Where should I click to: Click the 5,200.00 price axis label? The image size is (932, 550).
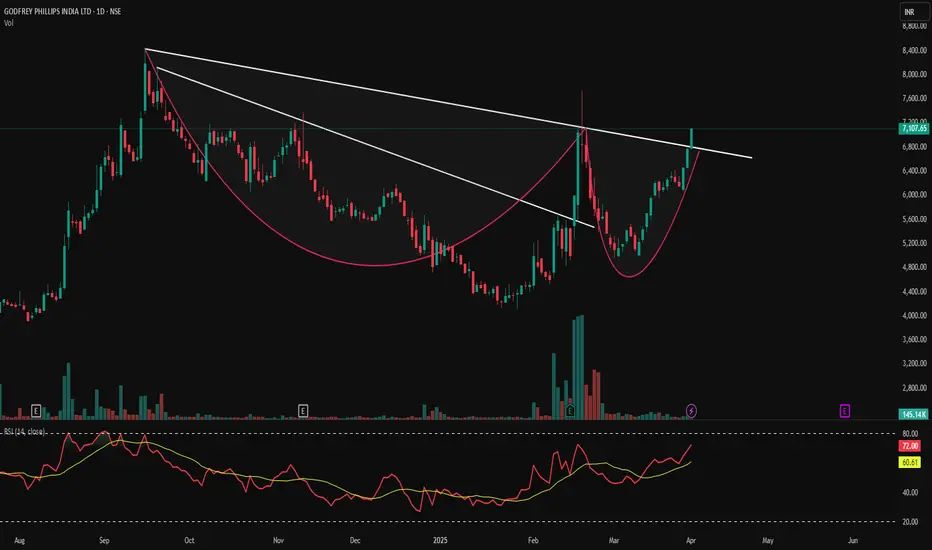point(914,243)
